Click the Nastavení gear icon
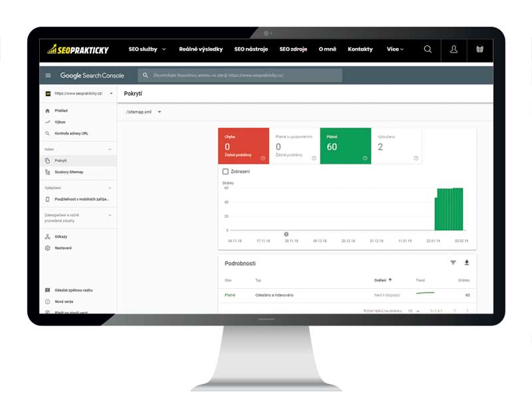 click(47, 248)
